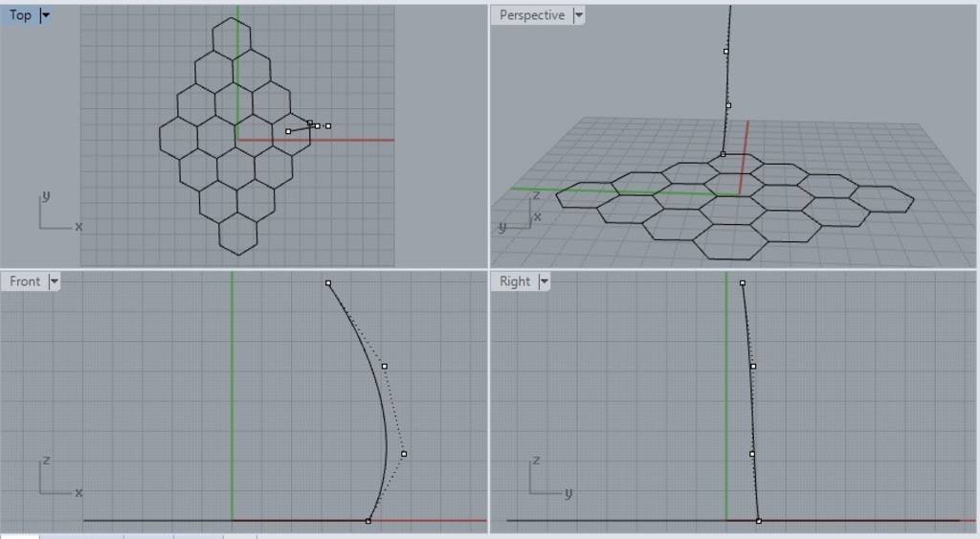Activate the Right viewport title label
The image size is (980, 539).
[x=514, y=281]
